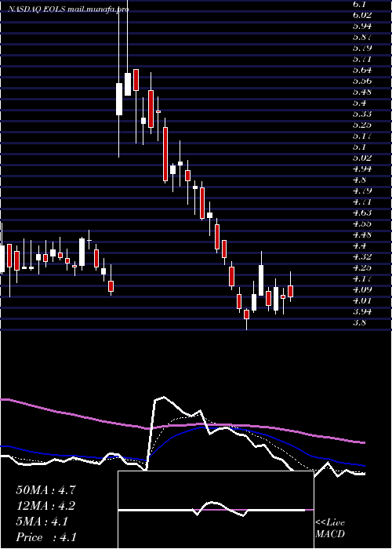Click the 5.94 price axis label

[362, 26]
